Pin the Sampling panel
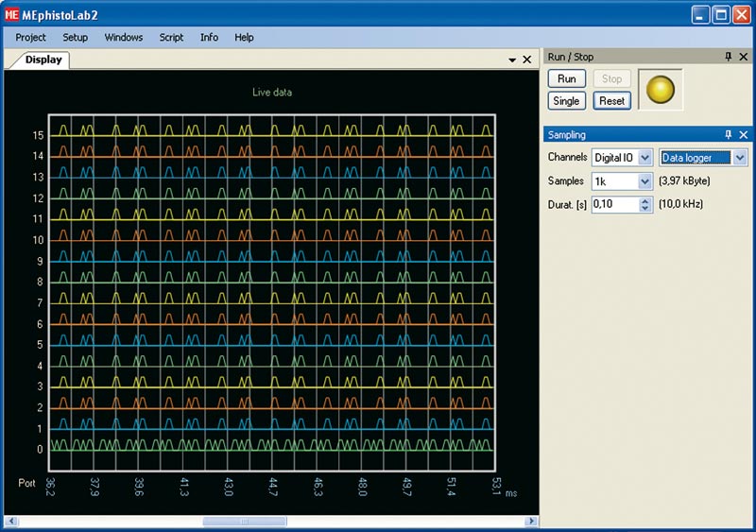Image resolution: width=756 pixels, height=532 pixels. point(728,134)
